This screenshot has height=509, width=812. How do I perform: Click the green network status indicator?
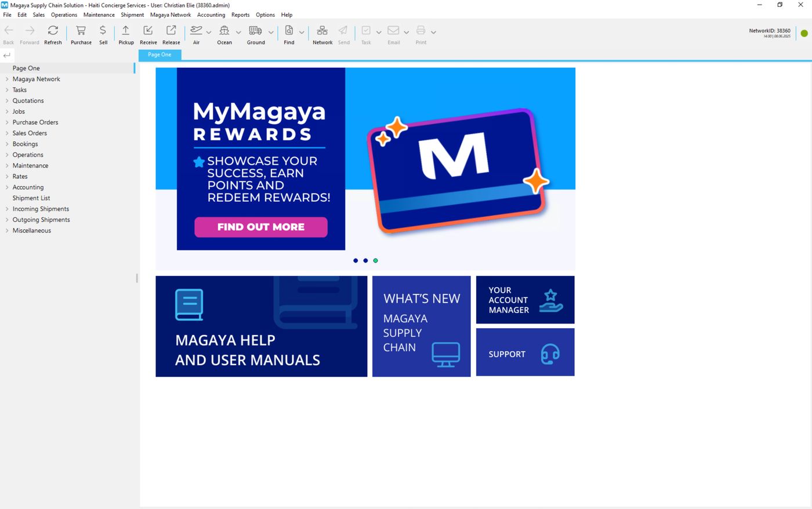tap(804, 33)
